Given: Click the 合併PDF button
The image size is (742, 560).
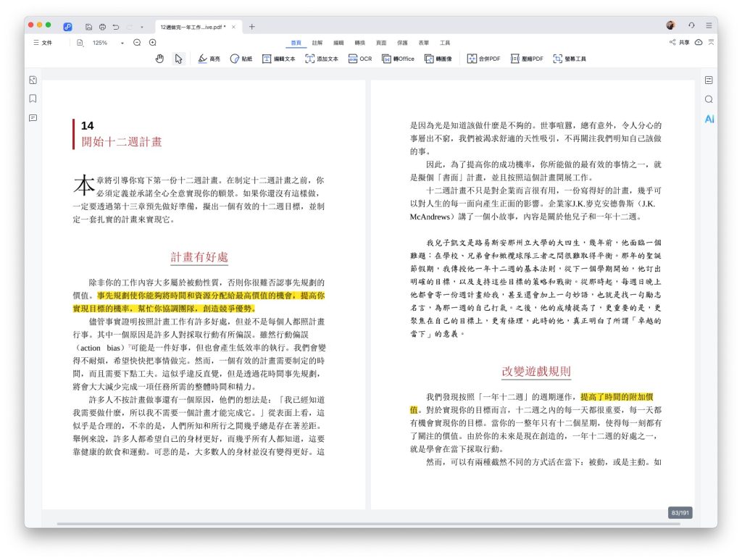Looking at the screenshot, I should pyautogui.click(x=484, y=59).
